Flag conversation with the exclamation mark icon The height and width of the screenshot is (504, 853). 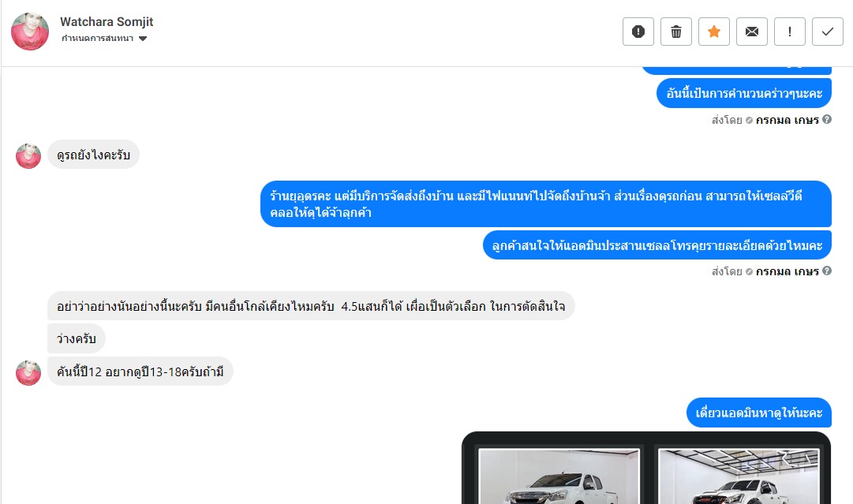click(789, 32)
